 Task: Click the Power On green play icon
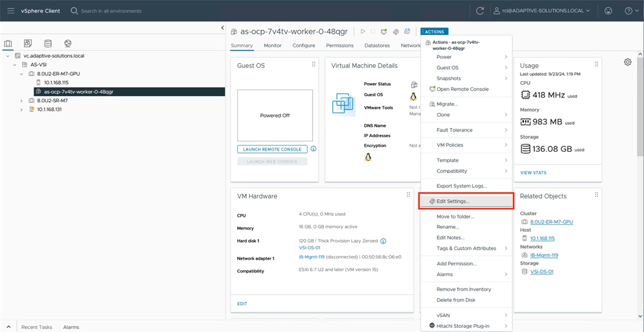[x=363, y=31]
